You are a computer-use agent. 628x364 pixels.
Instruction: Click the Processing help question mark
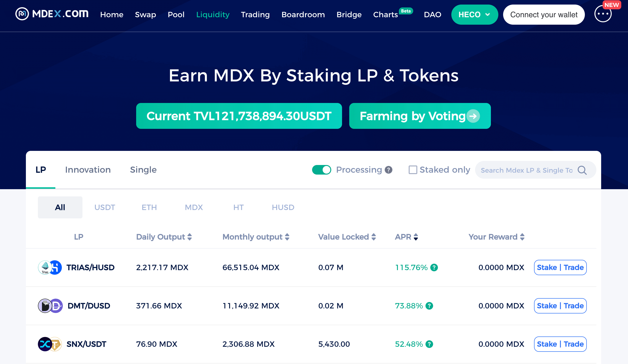[389, 170]
